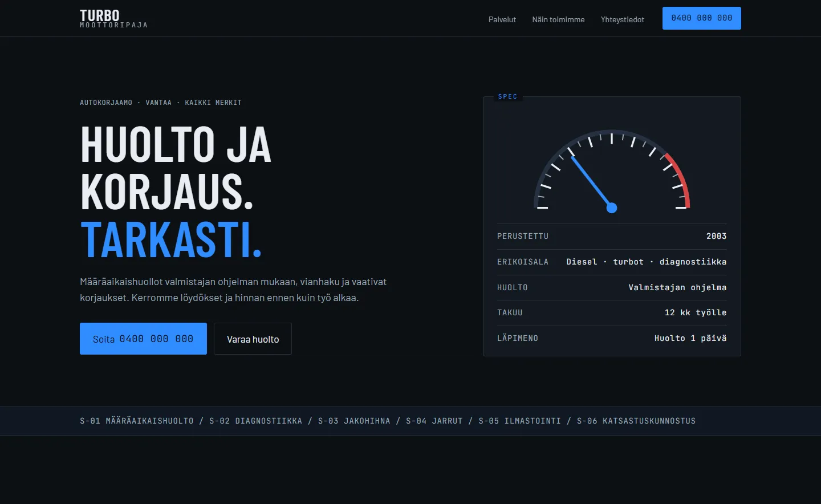
Task: Click the SPEC label on the card
Action: 507,96
